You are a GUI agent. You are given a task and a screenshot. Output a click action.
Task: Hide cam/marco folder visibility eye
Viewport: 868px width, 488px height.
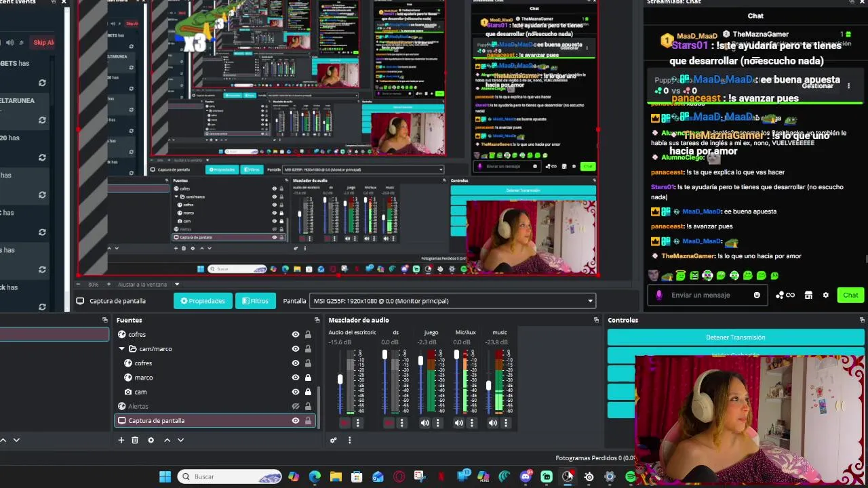295,348
